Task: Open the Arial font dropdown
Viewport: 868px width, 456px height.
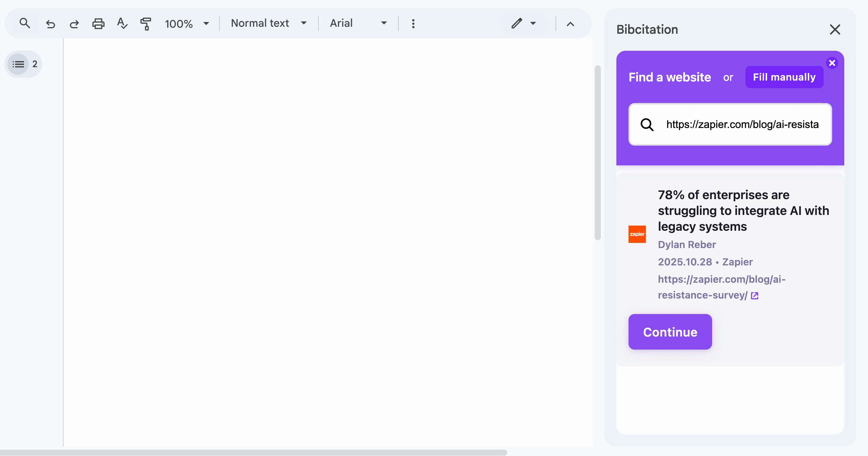Action: point(358,23)
